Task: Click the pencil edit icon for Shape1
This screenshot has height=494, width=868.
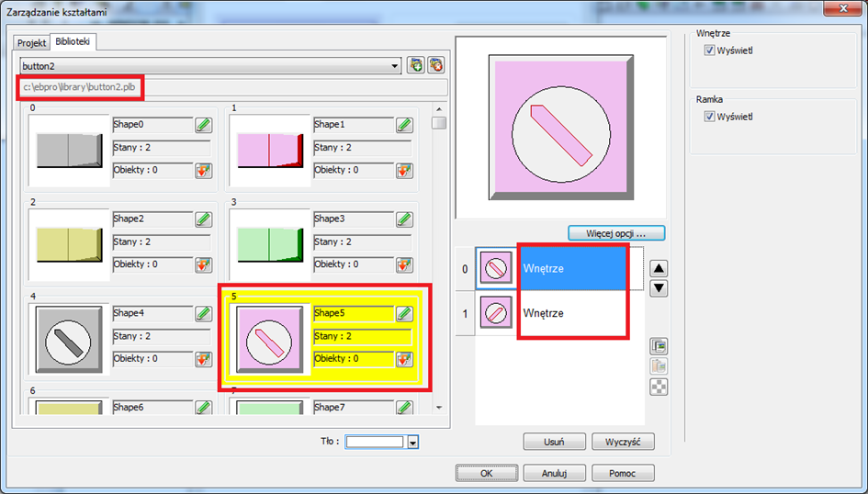Action: (x=405, y=125)
